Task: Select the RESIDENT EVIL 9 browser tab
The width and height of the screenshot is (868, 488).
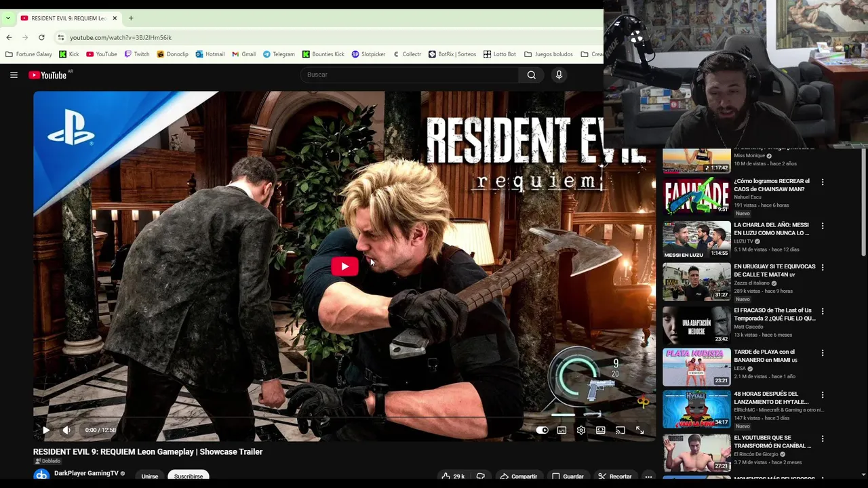Action: [68, 18]
